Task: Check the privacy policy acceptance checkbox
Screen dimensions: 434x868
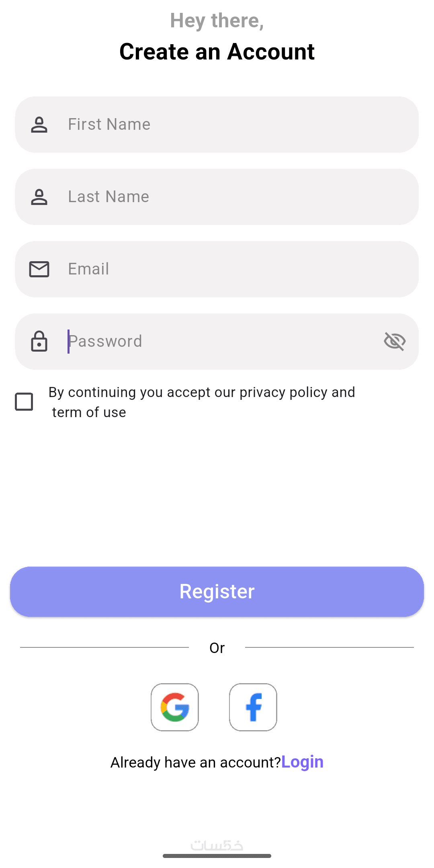Action: [x=24, y=402]
